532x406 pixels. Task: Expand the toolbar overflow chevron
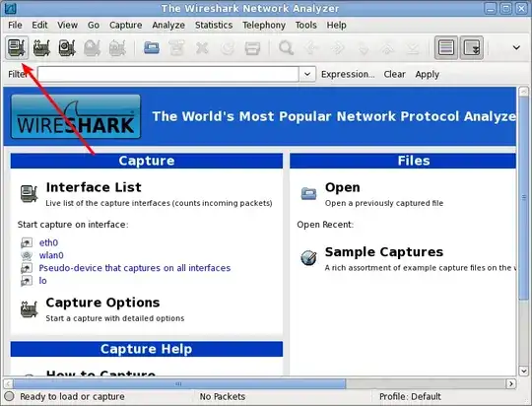point(516,47)
